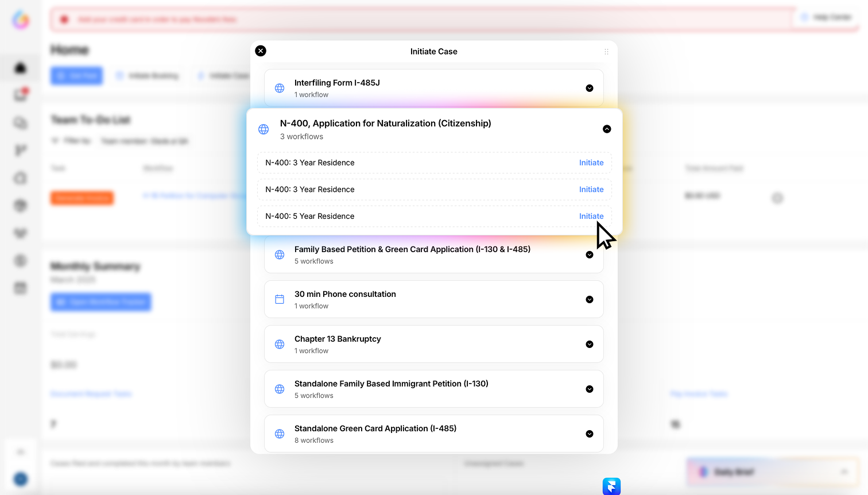Expand Family Based Petition & Green Card Application

590,255
